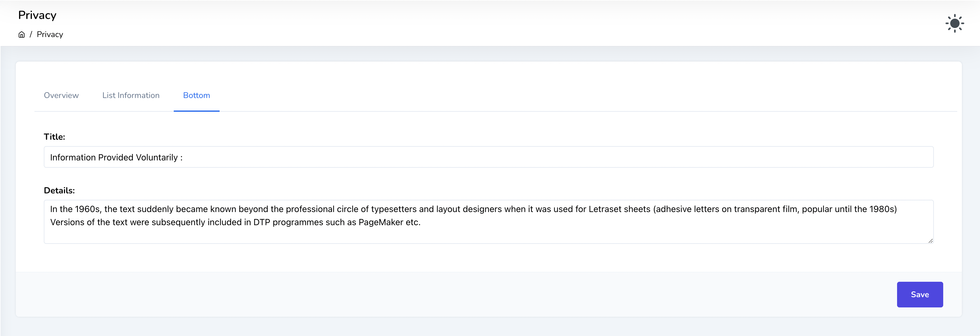Image resolution: width=980 pixels, height=336 pixels.
Task: Focus the Details text area
Action: click(x=489, y=232)
